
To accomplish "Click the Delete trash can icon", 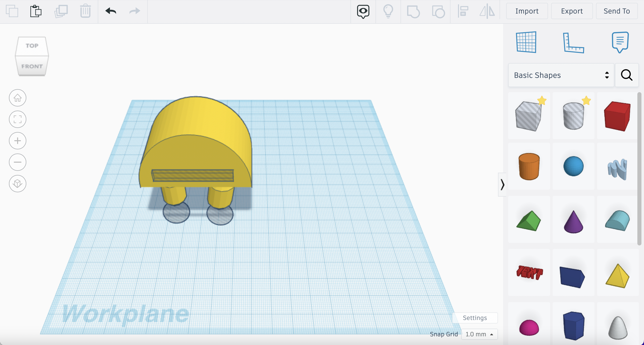I will tap(86, 11).
